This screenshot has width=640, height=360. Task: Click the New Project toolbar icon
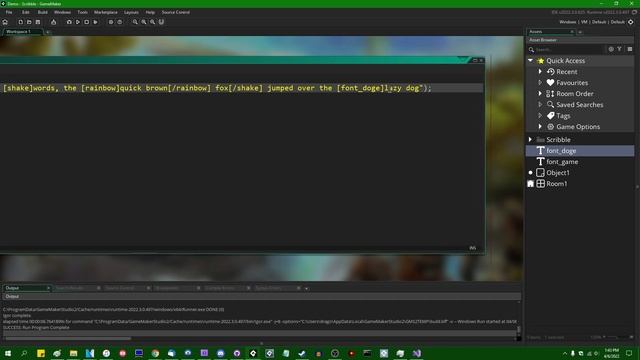(20, 22)
